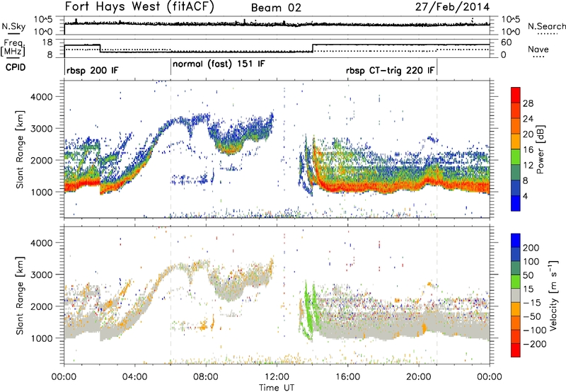Screen dimensions: 566x392
Task: Click the '24' tick on Power colorbar
Action: (x=528, y=119)
